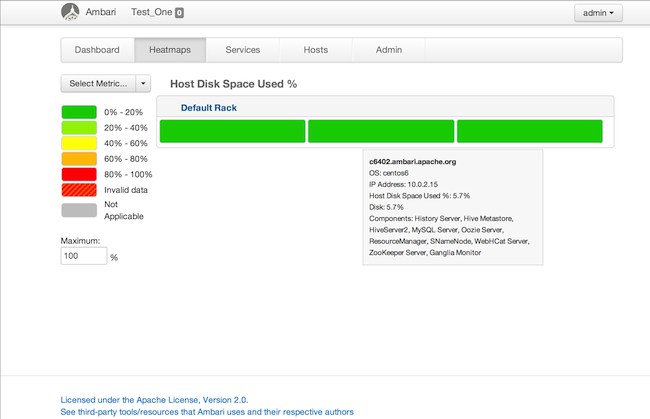The image size is (650, 419).
Task: Click the 0% - 20% green swatch
Action: 79,112
